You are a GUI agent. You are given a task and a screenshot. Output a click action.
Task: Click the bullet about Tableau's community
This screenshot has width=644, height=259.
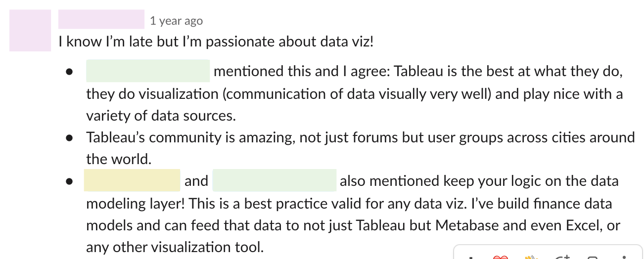tap(360, 148)
